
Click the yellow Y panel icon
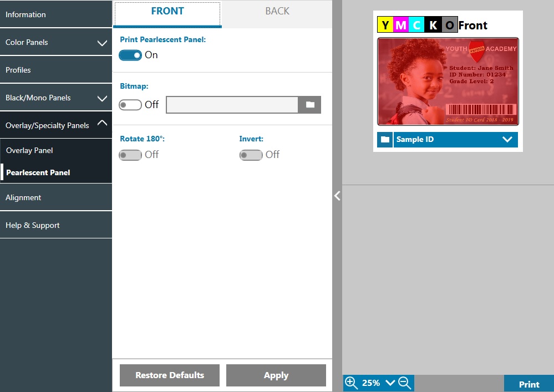tap(385, 25)
